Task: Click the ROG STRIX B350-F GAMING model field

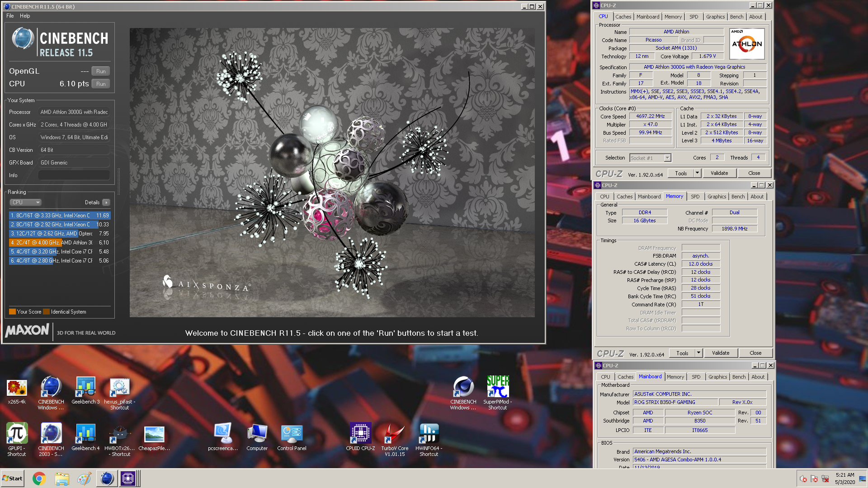Action: pyautogui.click(x=675, y=402)
